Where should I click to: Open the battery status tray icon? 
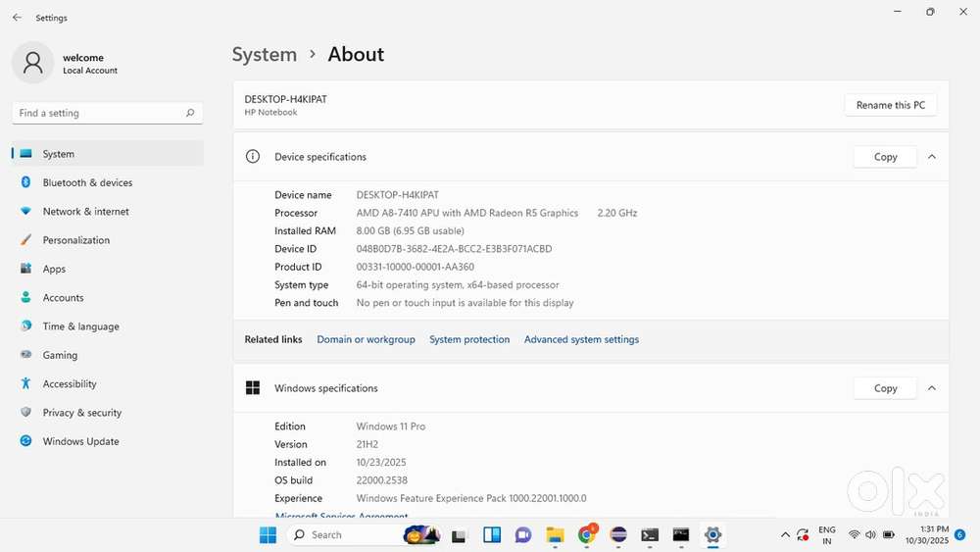[888, 535]
